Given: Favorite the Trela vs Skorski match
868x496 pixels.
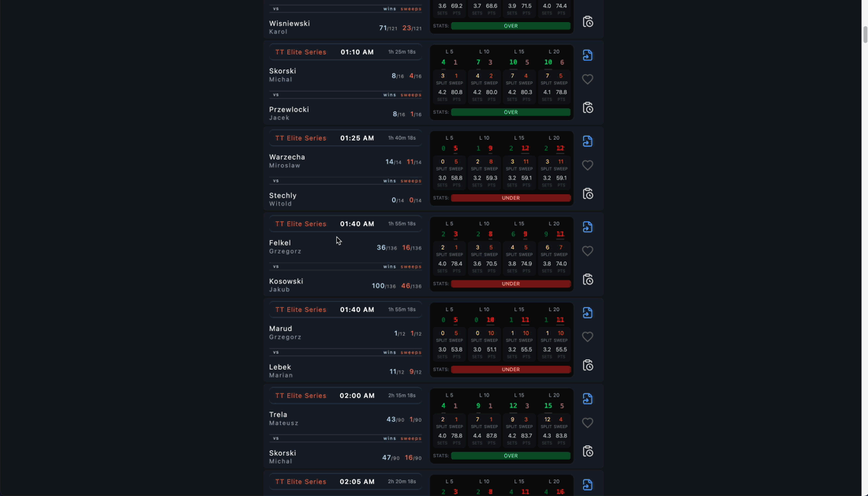Looking at the screenshot, I should [588, 423].
